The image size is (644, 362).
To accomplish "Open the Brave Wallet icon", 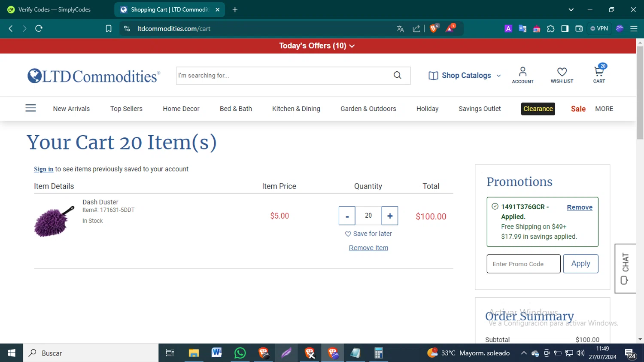I will 579,29.
